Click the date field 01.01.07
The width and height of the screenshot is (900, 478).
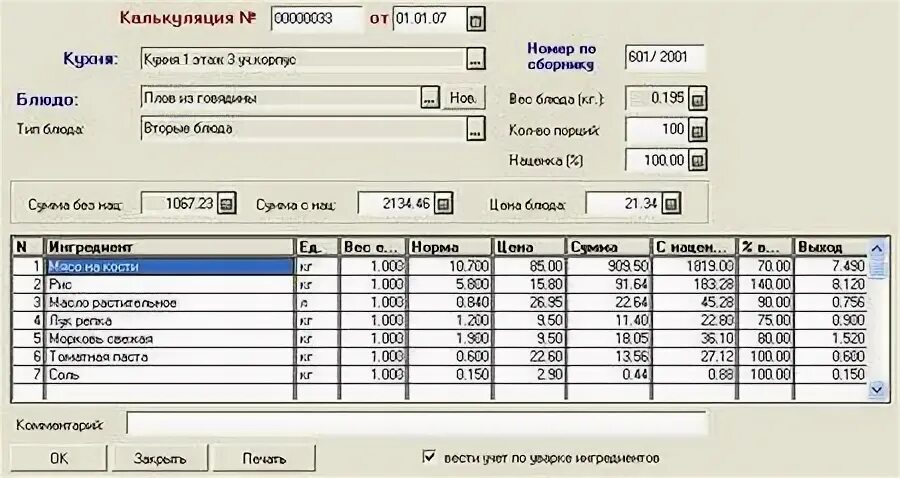(x=429, y=19)
